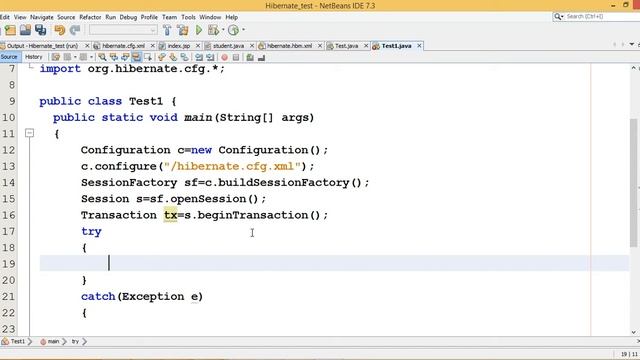Click the vertical scrollbar thumb
This screenshot has width=640, height=360.
[x=633, y=182]
